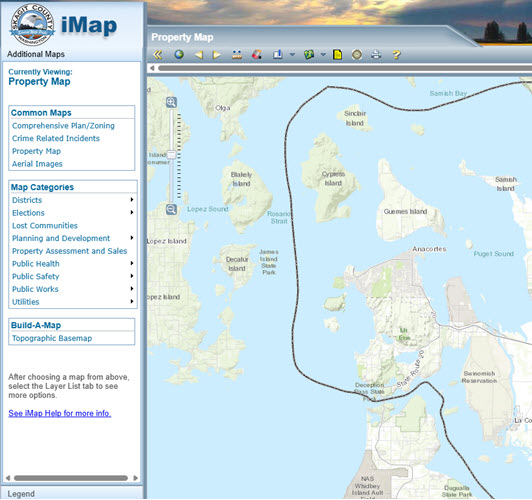Choose Topographic Basemap under Build-A-Map
532x500 pixels.
coord(52,338)
